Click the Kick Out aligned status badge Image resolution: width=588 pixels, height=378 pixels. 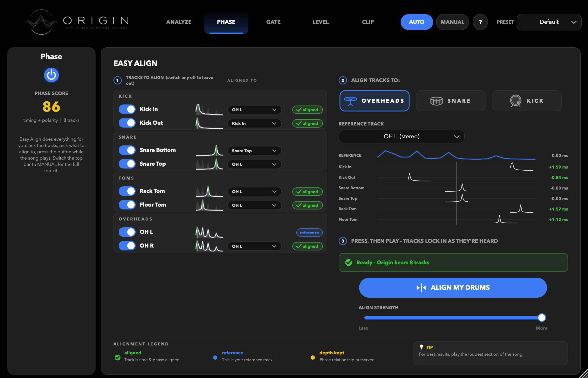point(307,123)
